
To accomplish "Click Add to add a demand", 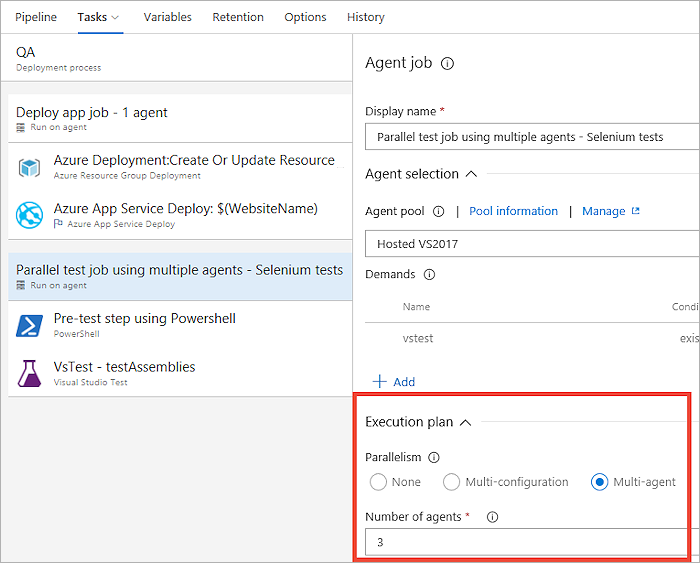I will [x=394, y=382].
